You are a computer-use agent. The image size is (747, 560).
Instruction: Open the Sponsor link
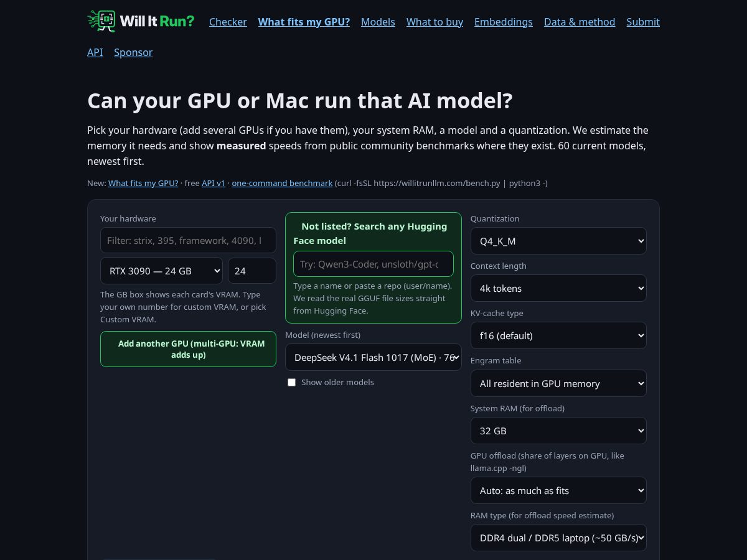(x=133, y=52)
